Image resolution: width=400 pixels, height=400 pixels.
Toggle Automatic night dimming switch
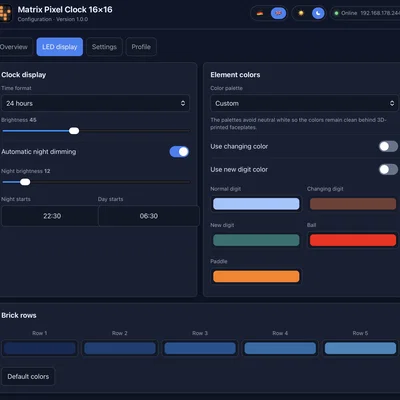pyautogui.click(x=179, y=152)
